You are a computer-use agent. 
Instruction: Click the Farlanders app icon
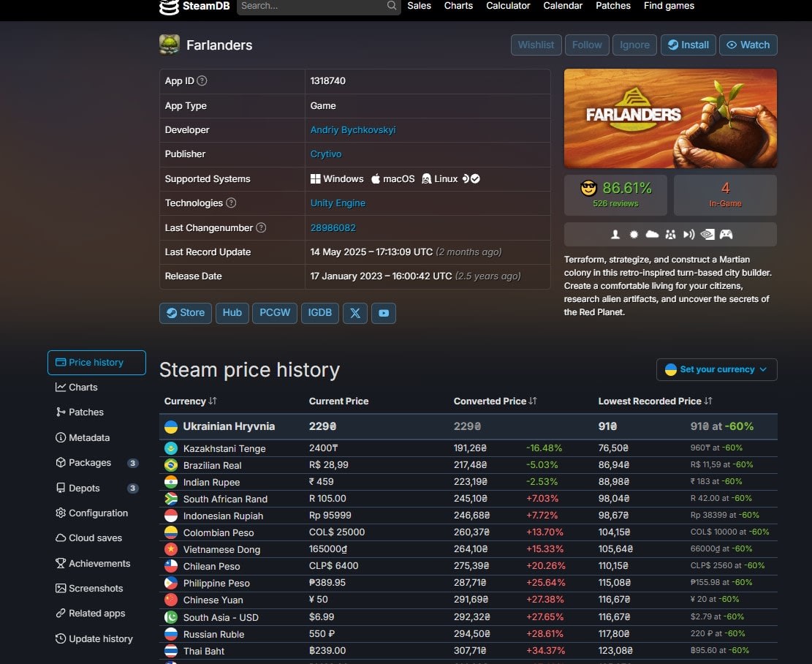tap(170, 45)
